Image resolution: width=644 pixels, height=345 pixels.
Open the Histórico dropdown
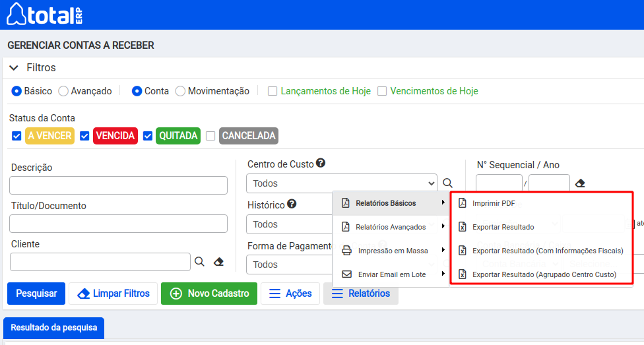point(289,224)
